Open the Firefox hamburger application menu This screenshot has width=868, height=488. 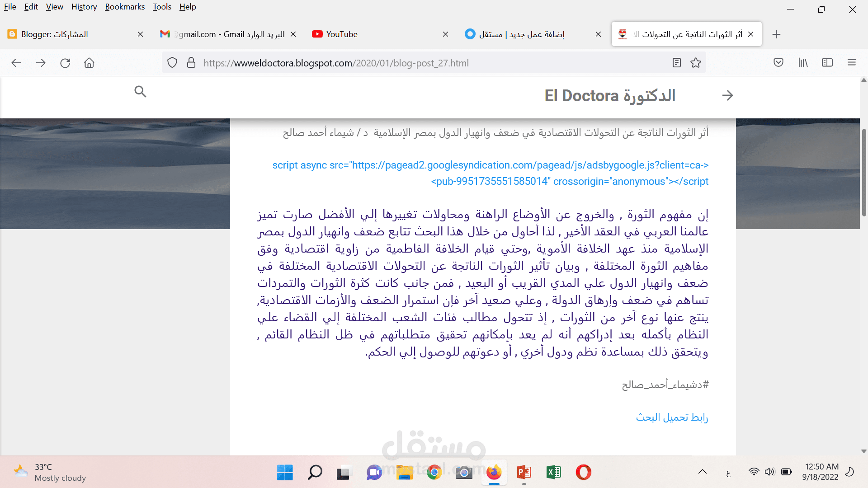click(x=852, y=63)
